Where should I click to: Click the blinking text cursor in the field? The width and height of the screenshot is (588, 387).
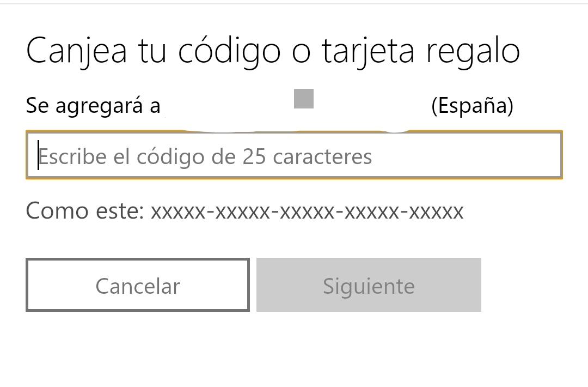coord(38,156)
